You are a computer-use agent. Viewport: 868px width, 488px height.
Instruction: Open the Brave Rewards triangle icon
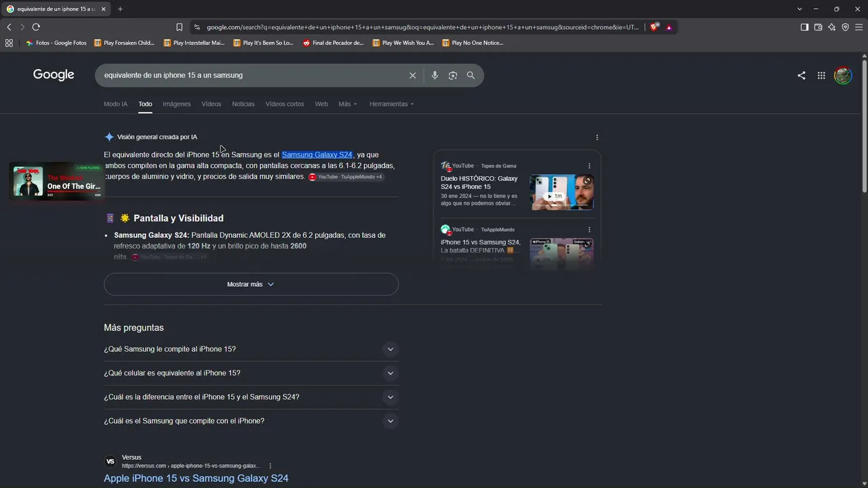tap(669, 27)
